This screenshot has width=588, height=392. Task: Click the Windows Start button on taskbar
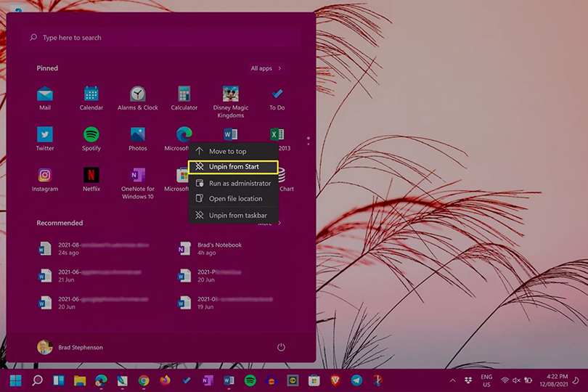[15, 380]
